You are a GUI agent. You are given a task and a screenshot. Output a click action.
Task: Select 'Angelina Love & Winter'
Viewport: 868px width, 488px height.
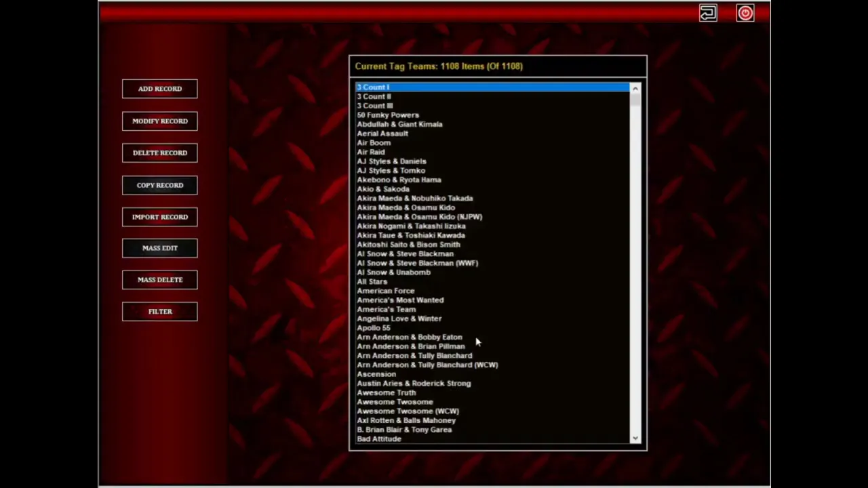(493, 319)
